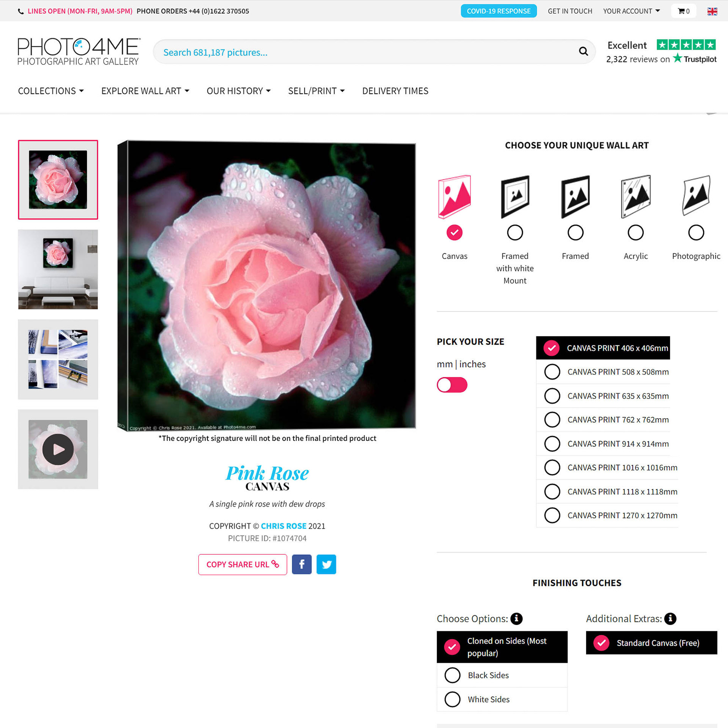The width and height of the screenshot is (728, 728).
Task: Toggle the mm / inches switch
Action: click(452, 385)
